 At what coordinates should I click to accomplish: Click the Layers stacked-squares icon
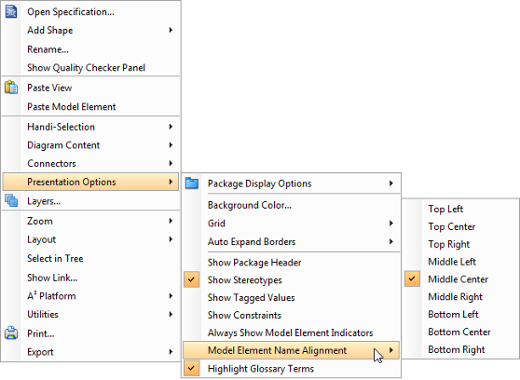11,201
